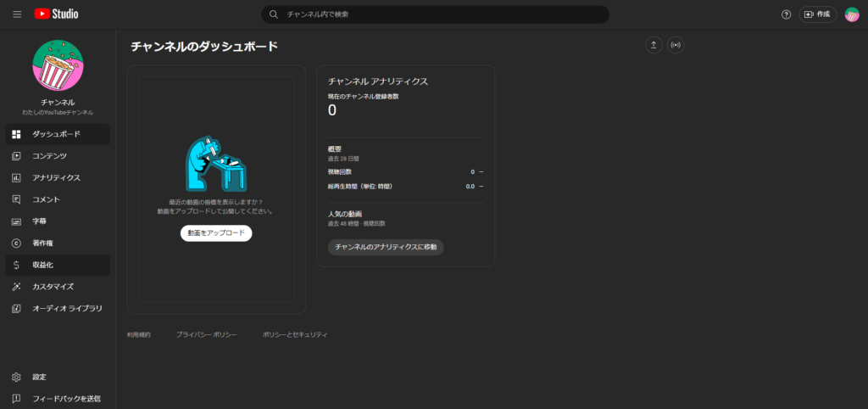
Task: Click the go live broadcast icon
Action: click(x=676, y=45)
